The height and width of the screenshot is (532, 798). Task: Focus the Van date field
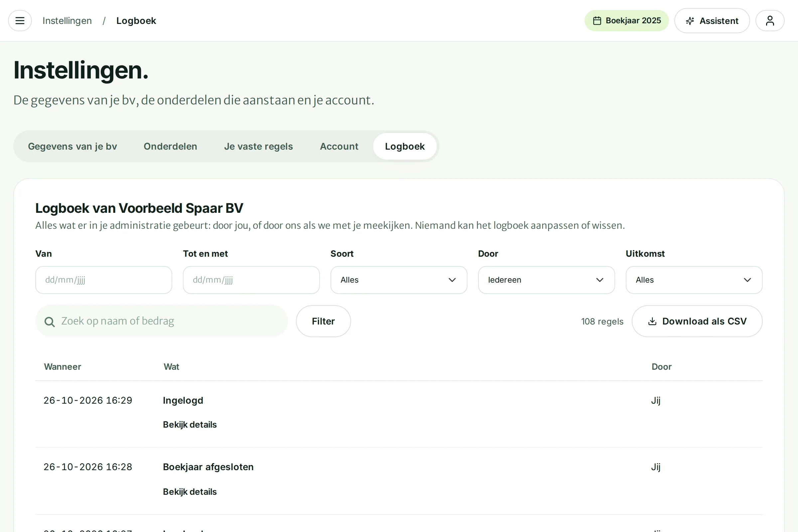[103, 280]
